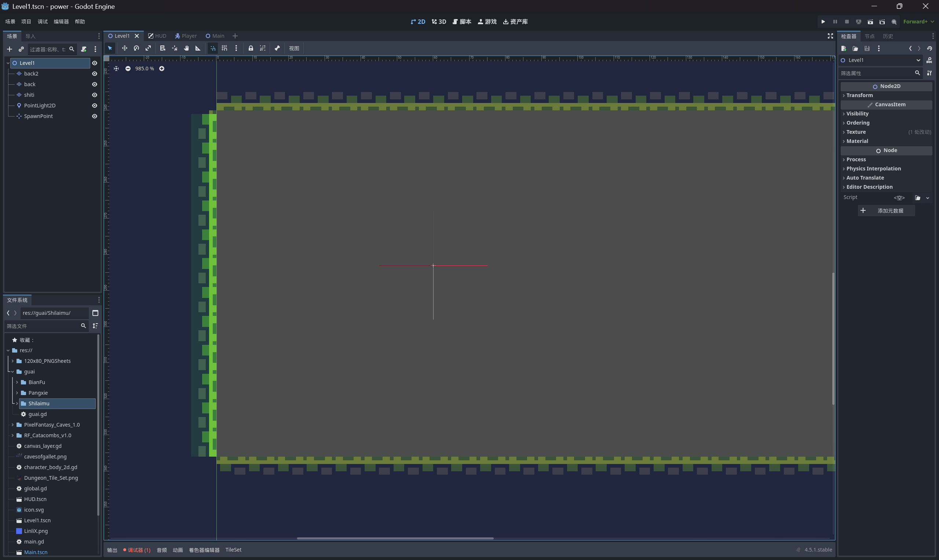
Task: Click the 添加元数据 button
Action: coord(886,211)
